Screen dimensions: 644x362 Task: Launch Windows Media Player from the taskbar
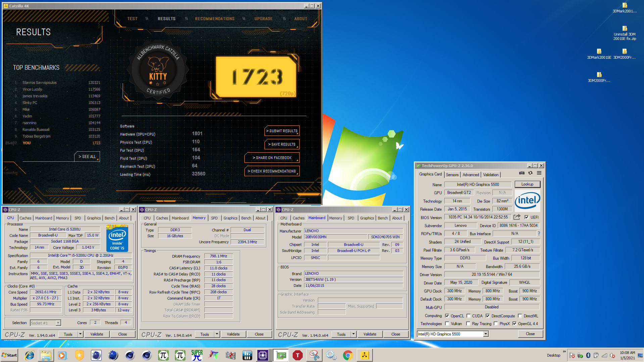62,355
